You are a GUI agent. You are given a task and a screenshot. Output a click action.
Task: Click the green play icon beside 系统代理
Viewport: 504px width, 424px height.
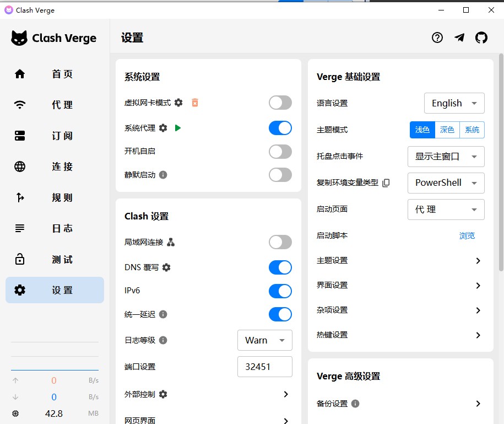[177, 128]
